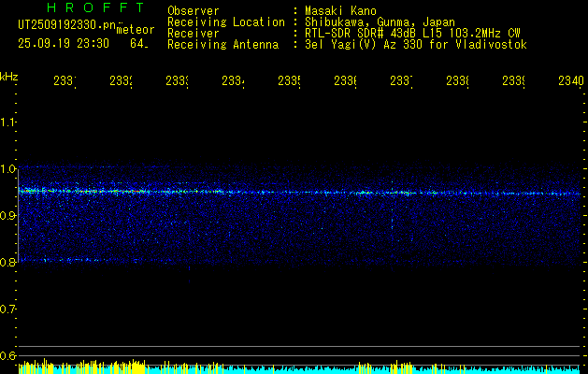Click the green HROFFT title
This screenshot has width=588, height=374.
[x=95, y=7]
